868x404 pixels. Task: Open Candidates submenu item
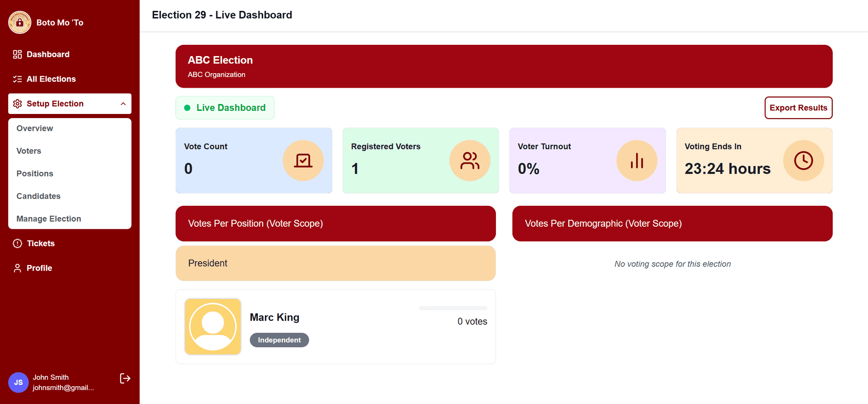tap(38, 196)
